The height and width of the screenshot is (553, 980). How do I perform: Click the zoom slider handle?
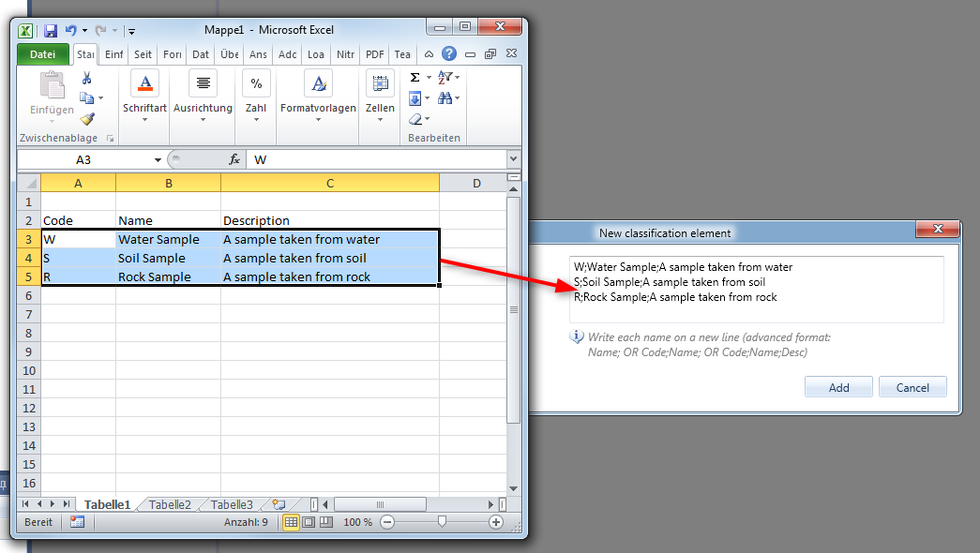tap(442, 522)
